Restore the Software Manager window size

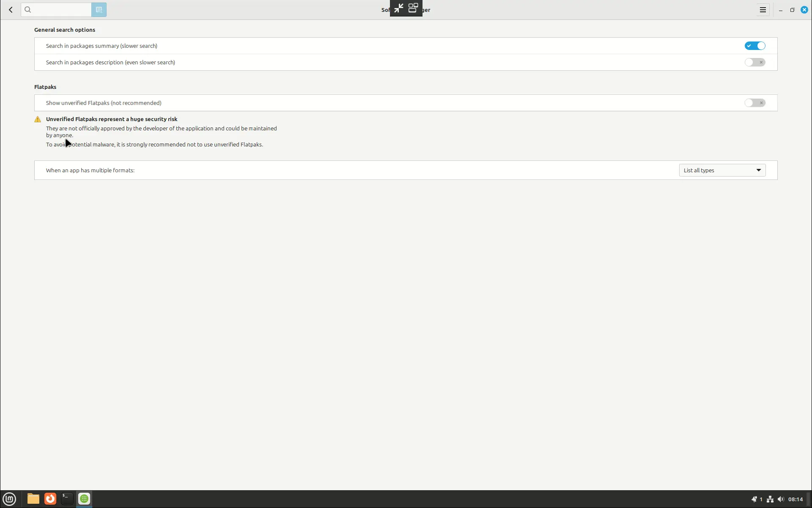pos(793,10)
